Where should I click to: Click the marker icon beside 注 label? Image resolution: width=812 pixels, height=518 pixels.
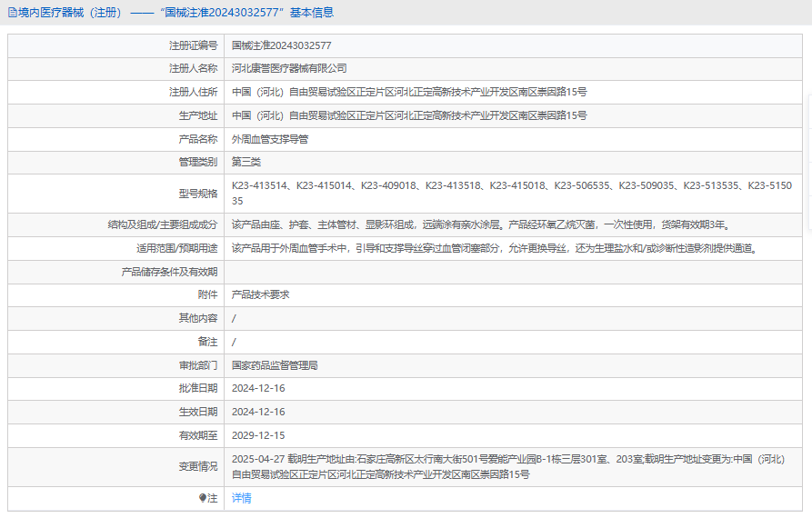pos(203,498)
